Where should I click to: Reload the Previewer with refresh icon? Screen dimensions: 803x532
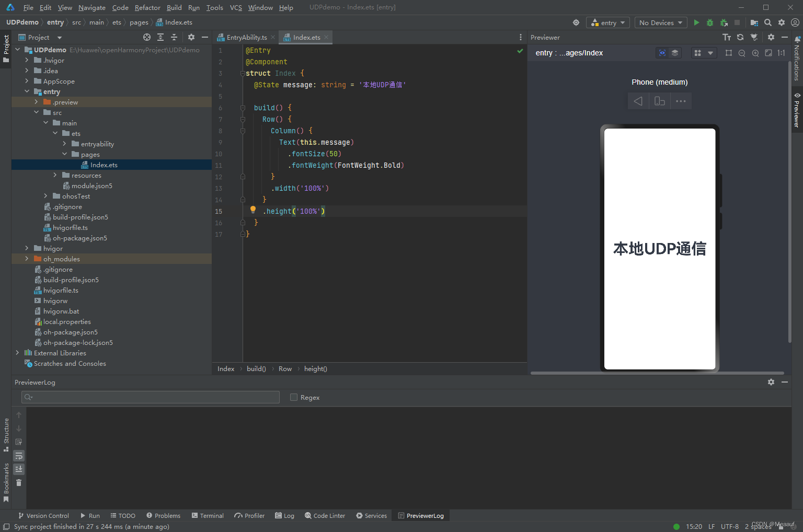(740, 37)
